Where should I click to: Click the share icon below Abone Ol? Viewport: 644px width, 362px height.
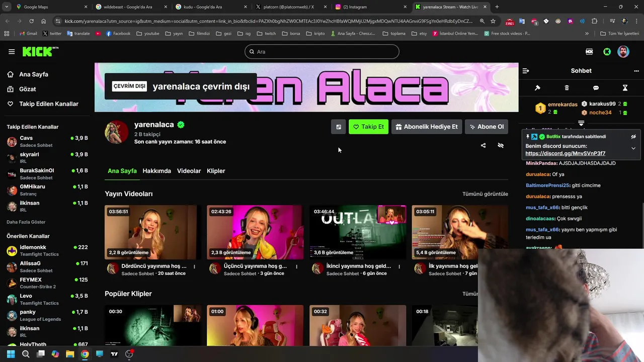click(x=483, y=145)
